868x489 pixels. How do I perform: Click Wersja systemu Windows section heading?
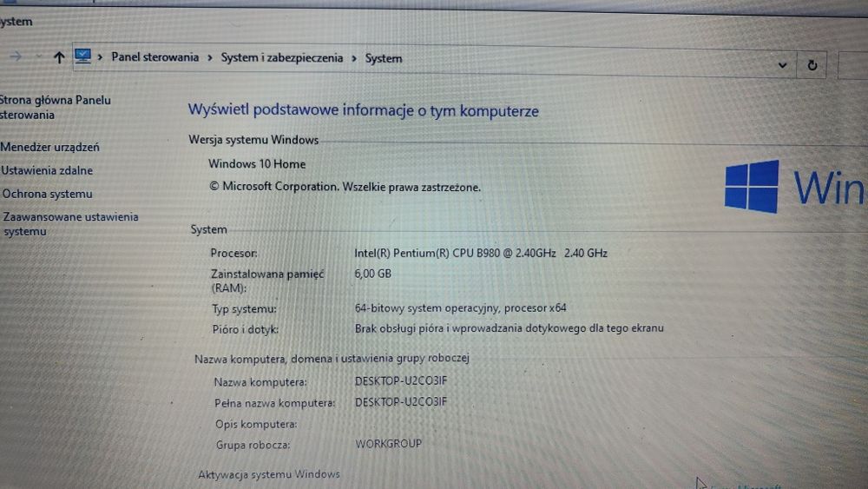253,140
